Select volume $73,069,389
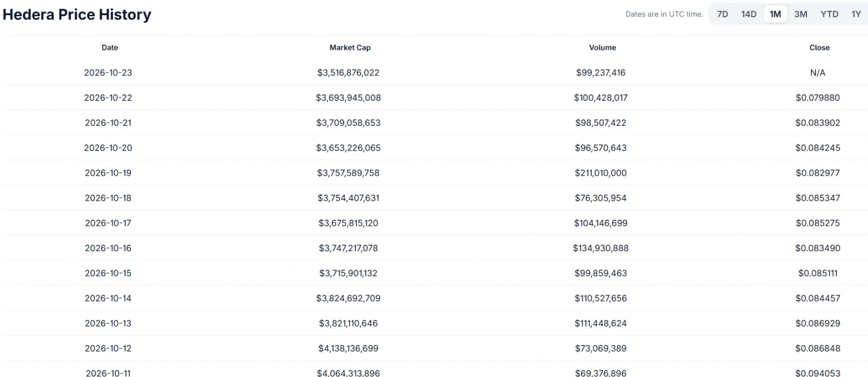The image size is (868, 377). pos(601,348)
